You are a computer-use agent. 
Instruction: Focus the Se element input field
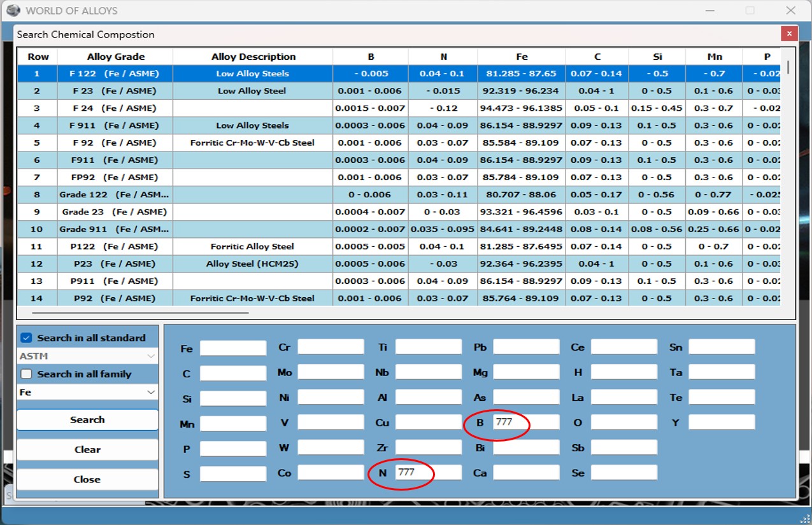624,472
